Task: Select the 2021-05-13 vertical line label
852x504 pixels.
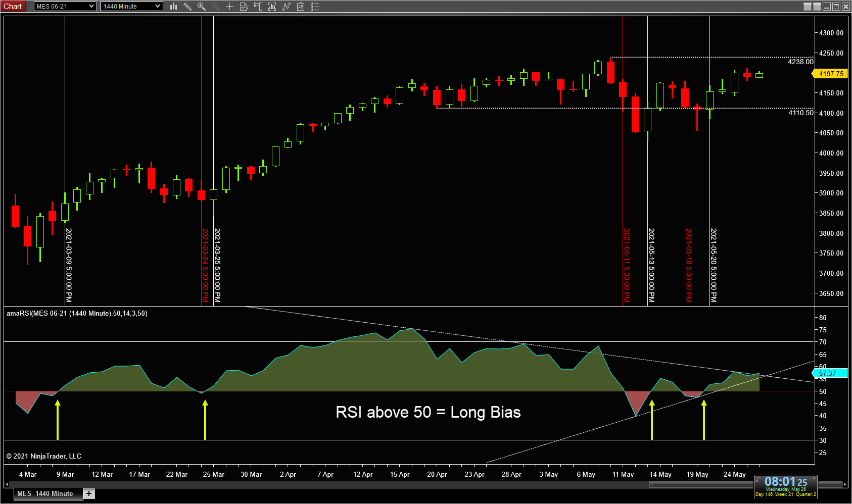Action: (651, 265)
